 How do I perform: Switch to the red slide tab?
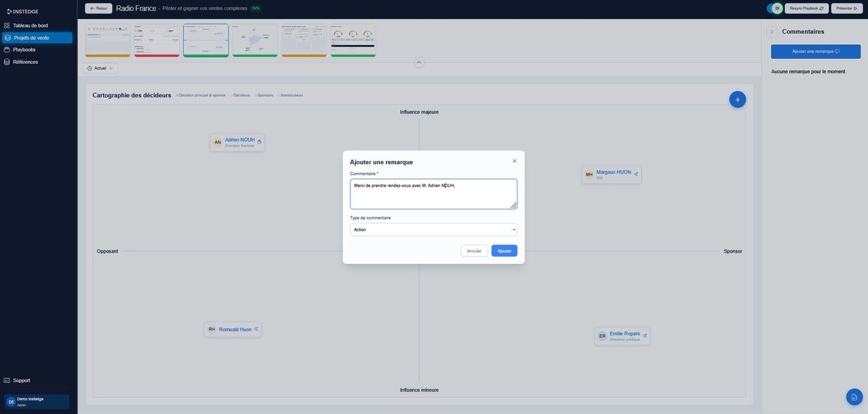(x=157, y=40)
